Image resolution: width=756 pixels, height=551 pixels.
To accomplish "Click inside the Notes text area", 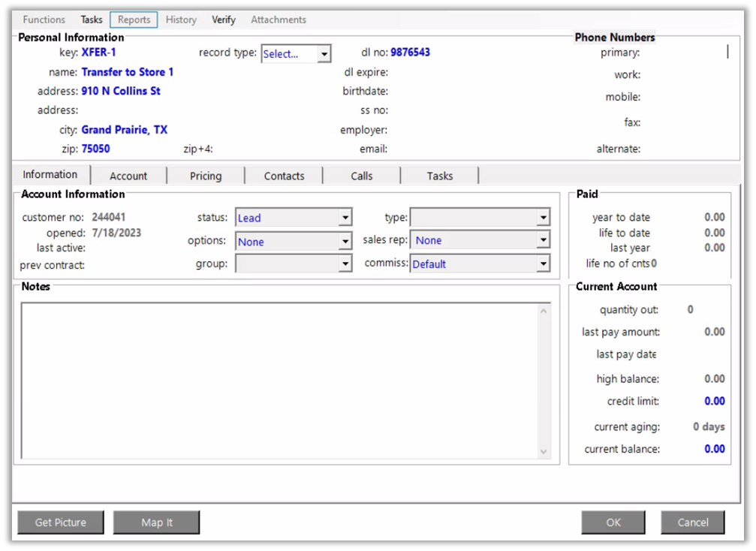I will click(278, 379).
